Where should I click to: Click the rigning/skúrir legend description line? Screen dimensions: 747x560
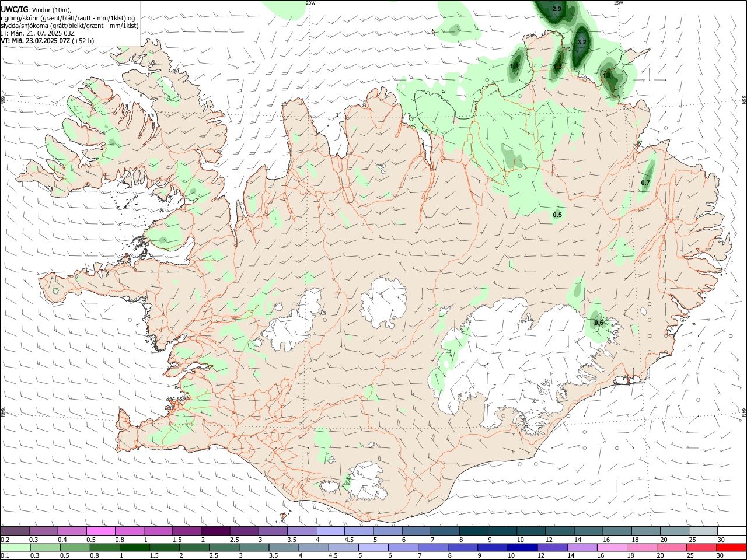(x=68, y=17)
